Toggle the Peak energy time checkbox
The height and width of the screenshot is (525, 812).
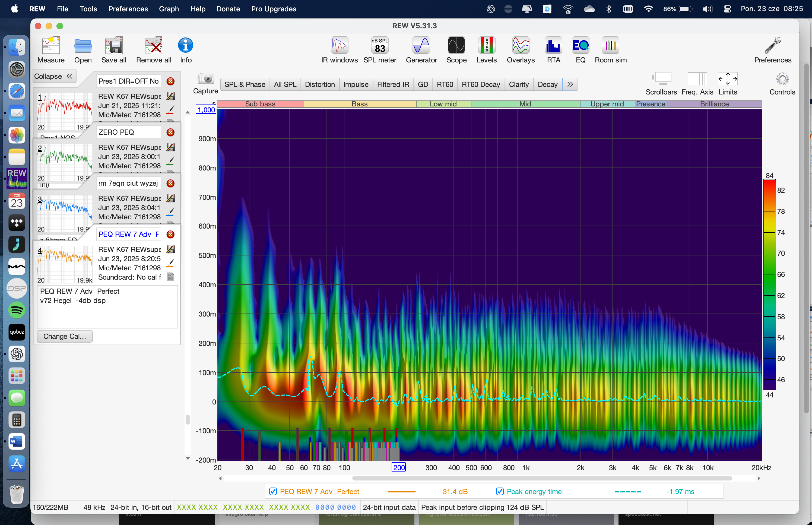click(500, 491)
